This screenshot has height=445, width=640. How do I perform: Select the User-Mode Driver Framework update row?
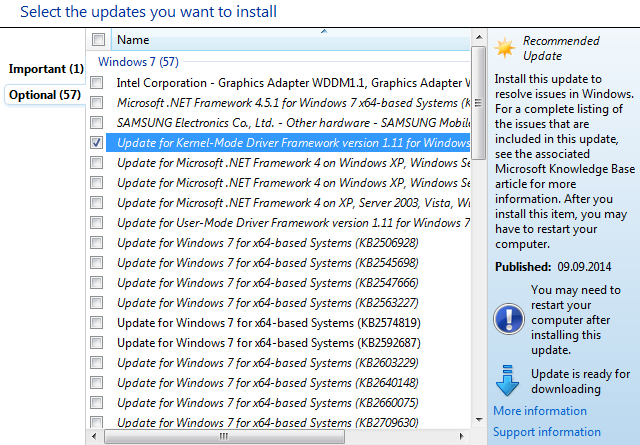click(292, 223)
